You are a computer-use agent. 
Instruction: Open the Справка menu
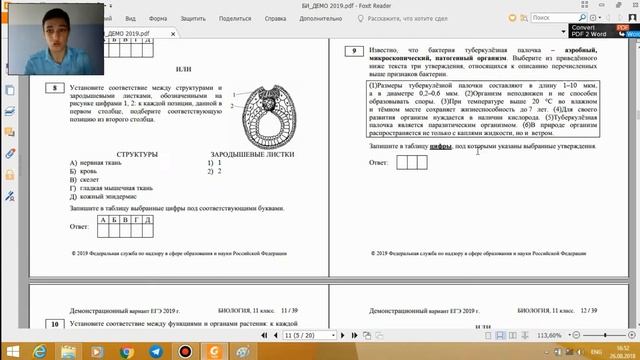[x=275, y=19]
